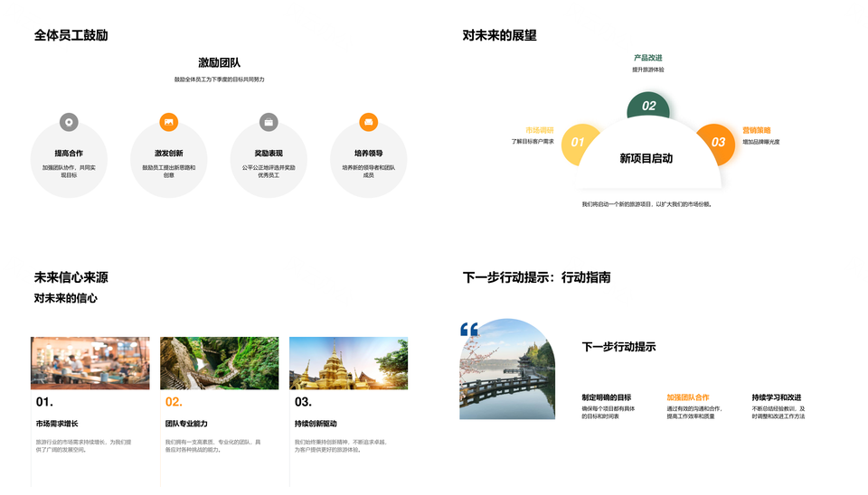
Task: Click the gray briefcase icon above 奖励表现
Action: tap(269, 122)
